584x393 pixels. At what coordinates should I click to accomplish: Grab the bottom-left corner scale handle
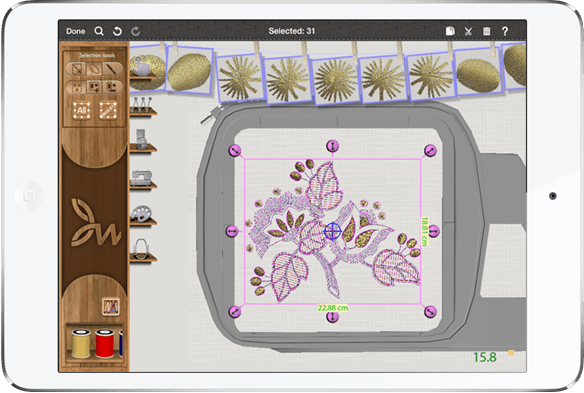[235, 311]
